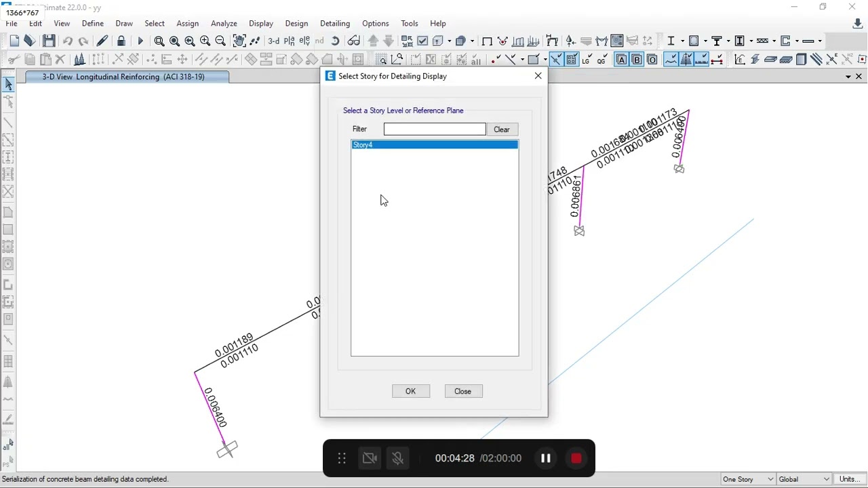Set the view to 3-d
The image size is (868, 488).
[274, 41]
